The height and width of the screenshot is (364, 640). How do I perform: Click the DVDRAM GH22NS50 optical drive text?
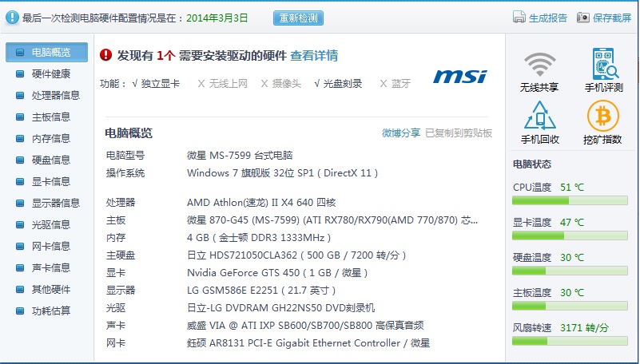tap(280, 308)
